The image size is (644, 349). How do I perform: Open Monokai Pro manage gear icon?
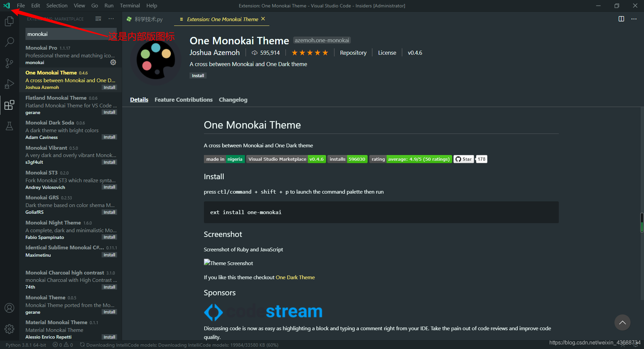113,62
